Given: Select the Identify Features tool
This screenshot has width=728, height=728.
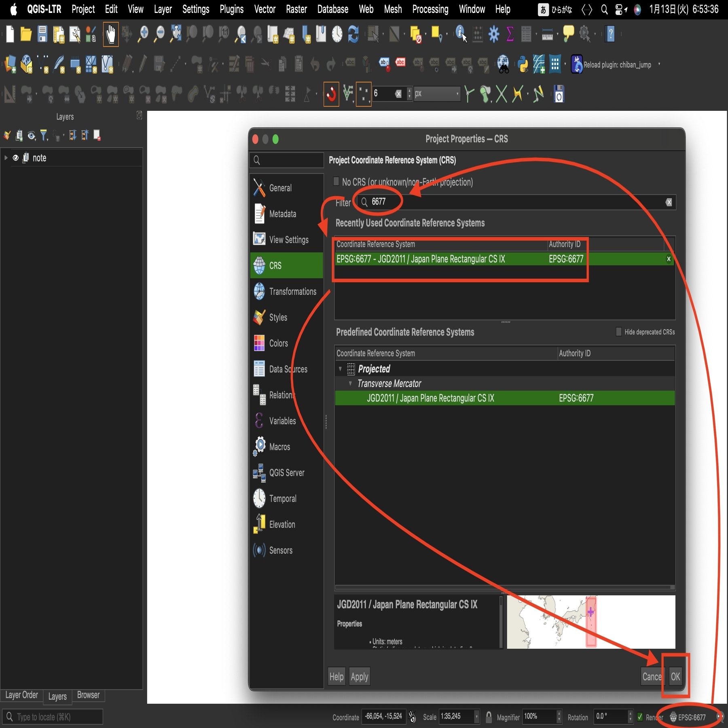Looking at the screenshot, I should click(461, 34).
